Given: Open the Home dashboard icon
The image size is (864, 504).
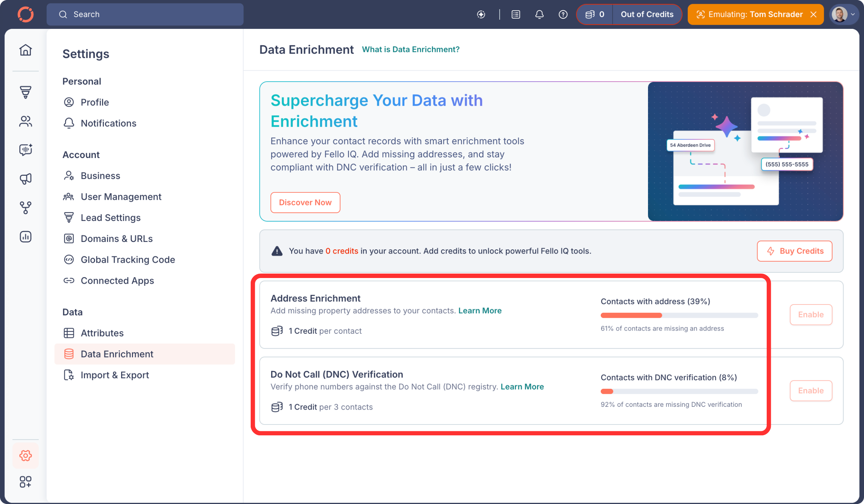Looking at the screenshot, I should (x=26, y=50).
